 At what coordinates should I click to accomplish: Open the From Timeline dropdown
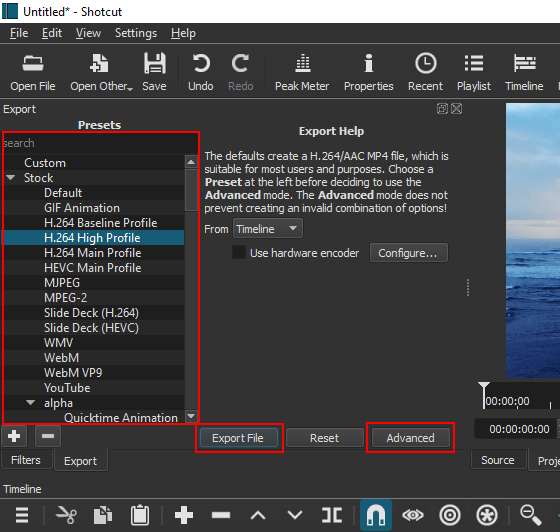point(268,229)
